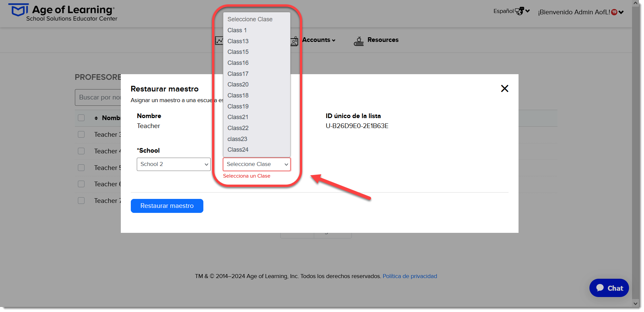The image size is (644, 312).
Task: Open the Política de privacidad link
Action: 410,276
